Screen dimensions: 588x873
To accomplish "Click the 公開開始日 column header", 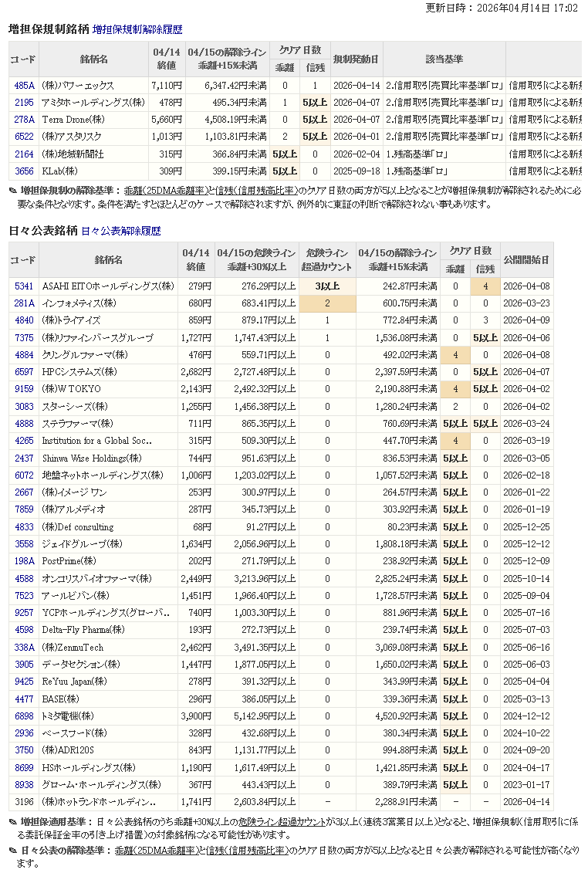I will (x=526, y=260).
